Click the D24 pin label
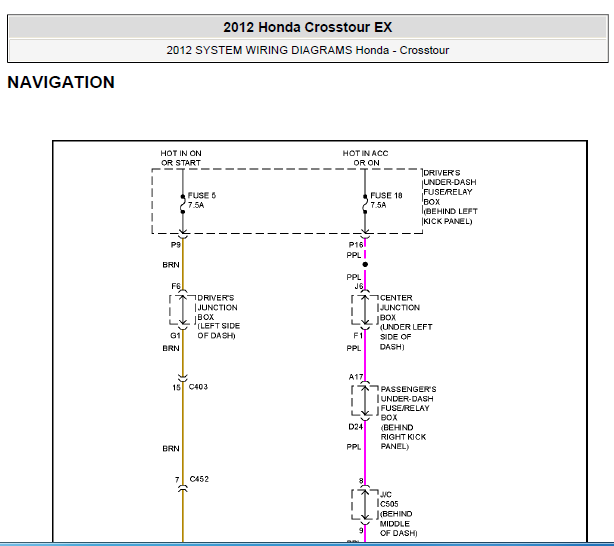This screenshot has width=614, height=546. click(x=356, y=427)
